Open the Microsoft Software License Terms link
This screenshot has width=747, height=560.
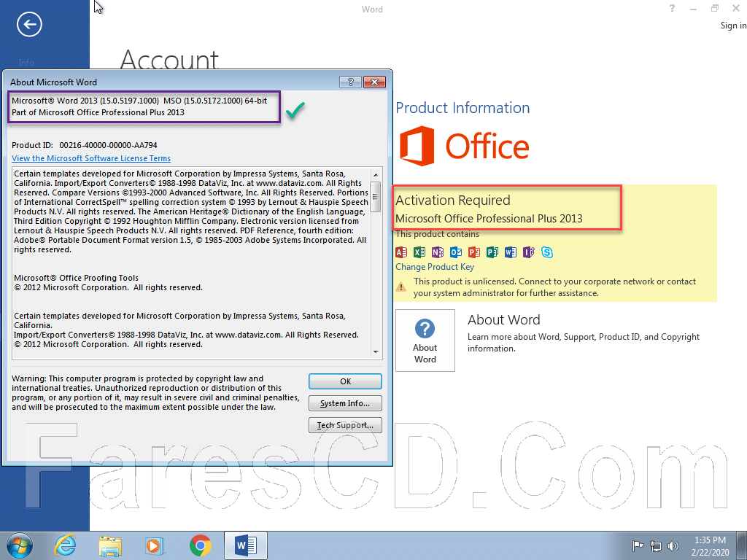91,158
